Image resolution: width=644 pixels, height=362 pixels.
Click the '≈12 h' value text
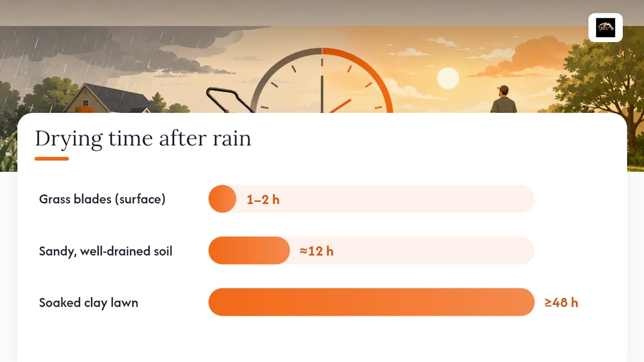pos(316,251)
